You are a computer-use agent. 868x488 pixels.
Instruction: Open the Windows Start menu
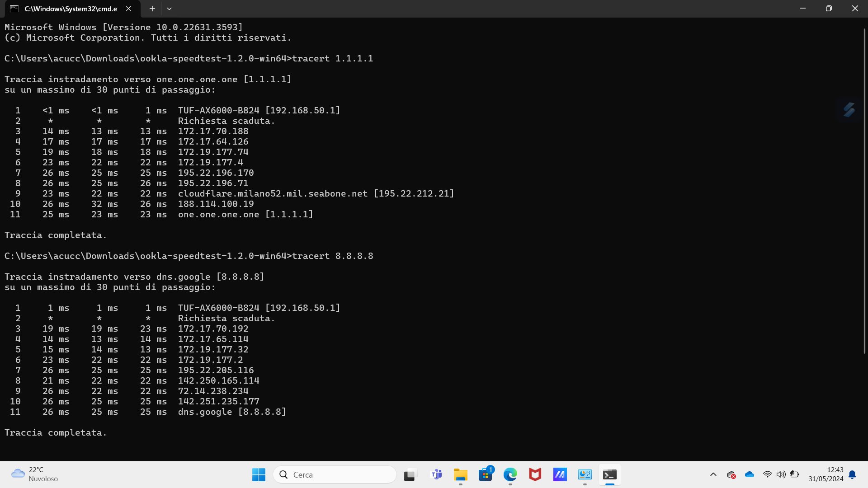tap(259, 475)
